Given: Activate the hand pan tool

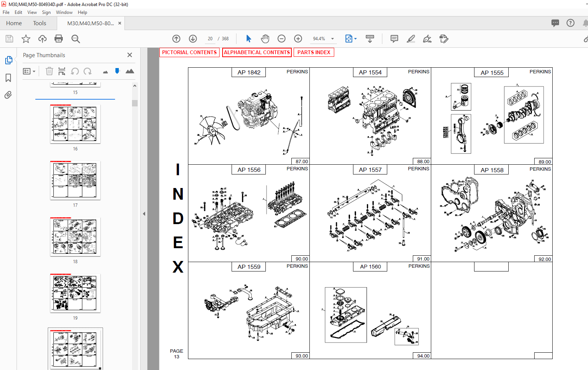Looking at the screenshot, I should (x=265, y=39).
